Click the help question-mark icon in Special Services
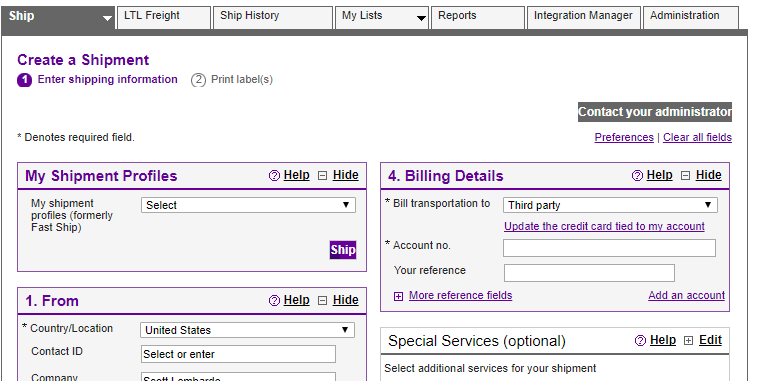Viewport: 767px width, 381px height. [640, 340]
